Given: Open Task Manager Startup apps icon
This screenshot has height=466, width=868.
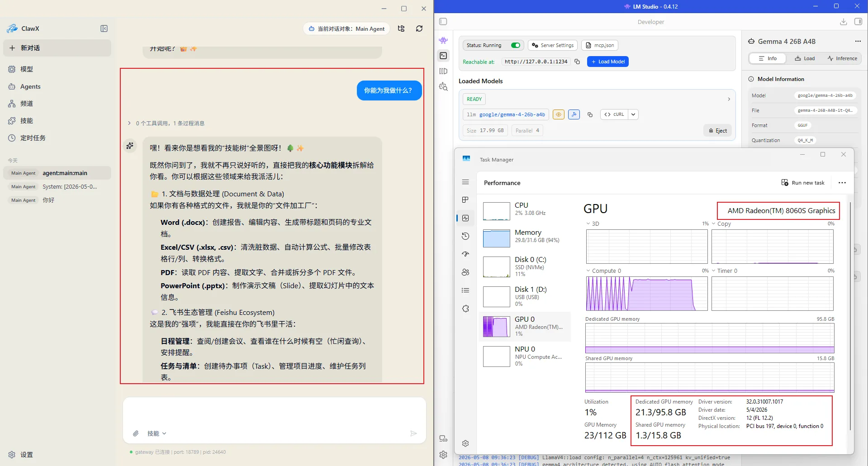Looking at the screenshot, I should [x=465, y=254].
